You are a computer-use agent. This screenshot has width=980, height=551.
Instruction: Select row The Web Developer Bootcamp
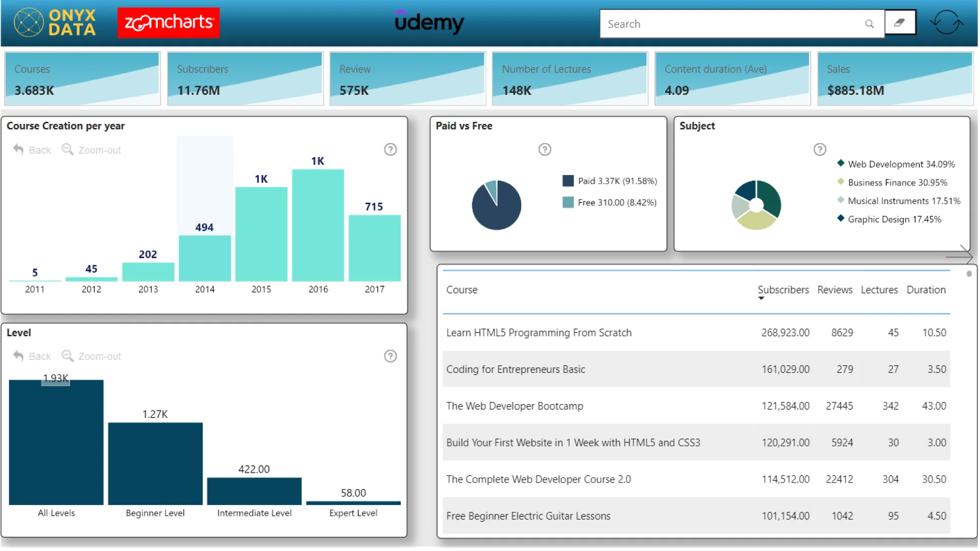tap(696, 406)
